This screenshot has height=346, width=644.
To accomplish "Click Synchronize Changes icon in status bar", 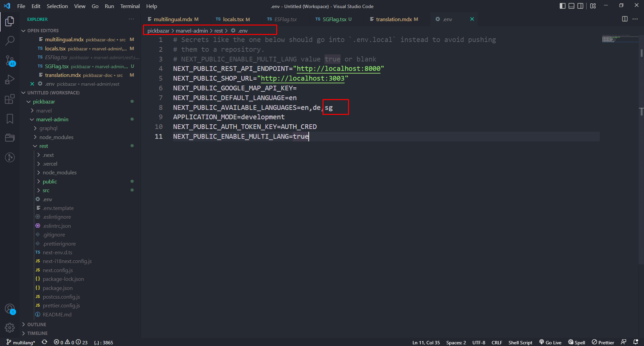I will pos(44,342).
